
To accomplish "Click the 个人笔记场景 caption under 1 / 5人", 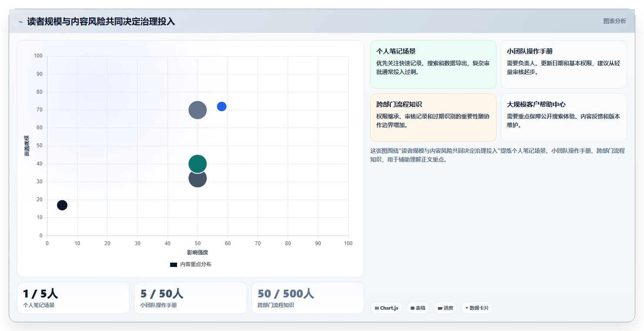I will [39, 305].
